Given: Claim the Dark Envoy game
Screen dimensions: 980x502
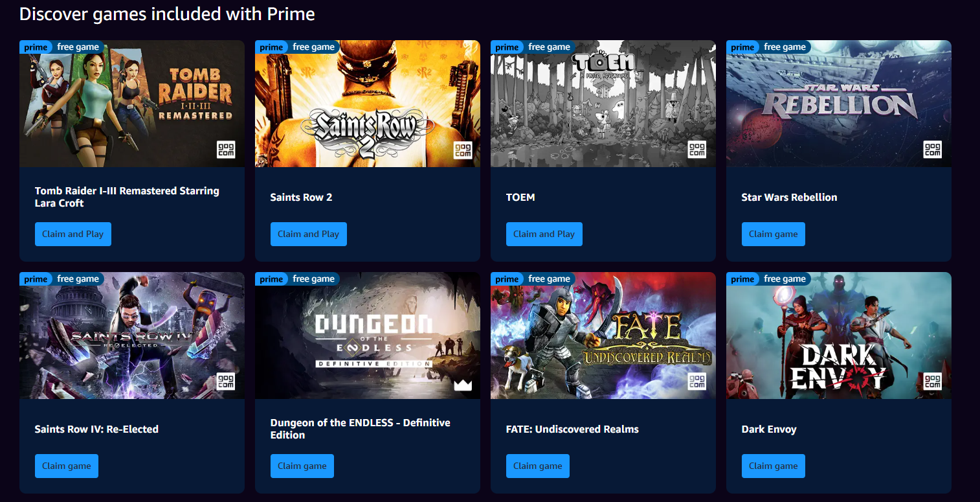Looking at the screenshot, I should (774, 466).
